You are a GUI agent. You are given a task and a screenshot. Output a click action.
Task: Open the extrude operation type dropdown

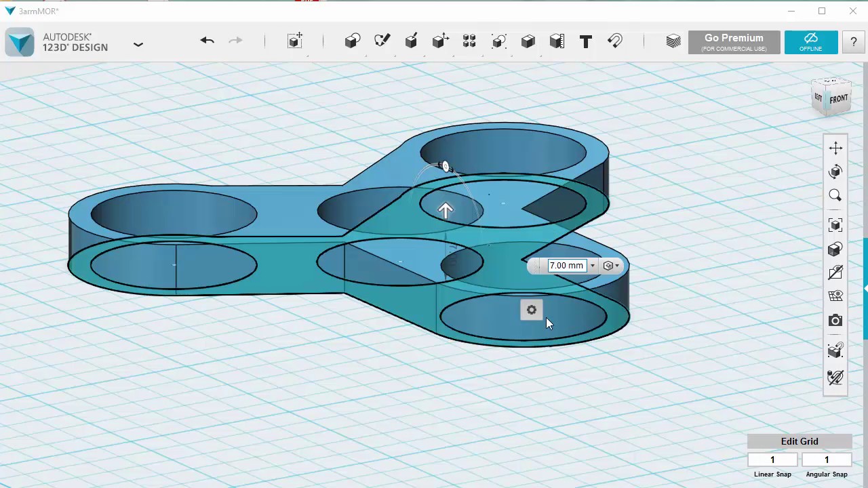[x=611, y=266]
